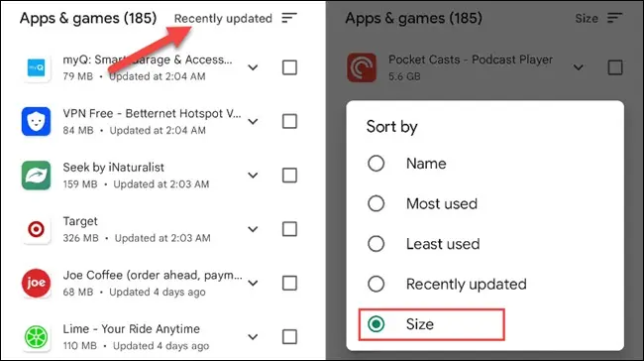Image resolution: width=644 pixels, height=361 pixels.
Task: Check the Seek by iNaturalist checkbox
Action: (289, 176)
